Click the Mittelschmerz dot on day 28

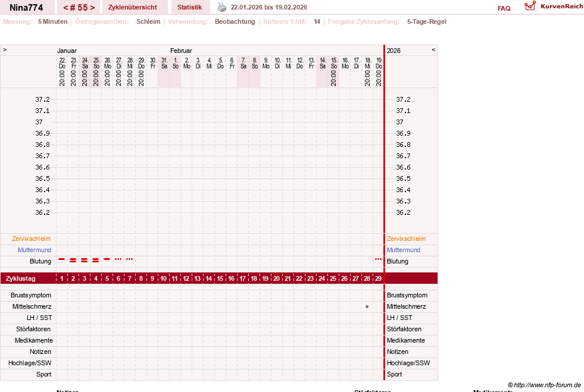[x=367, y=307]
